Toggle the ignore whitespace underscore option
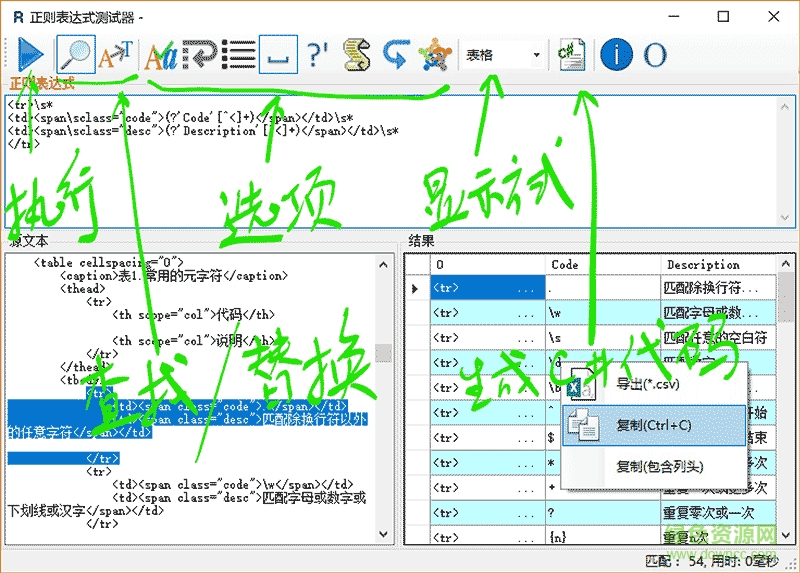 (278, 54)
